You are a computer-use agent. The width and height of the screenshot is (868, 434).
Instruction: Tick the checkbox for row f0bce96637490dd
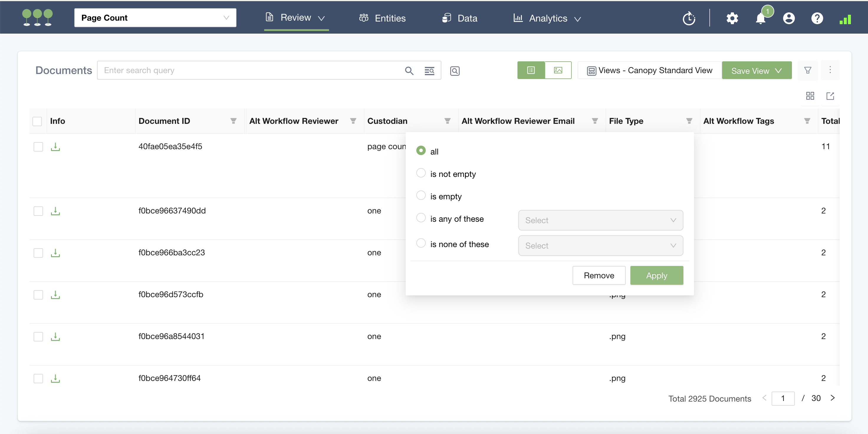[x=38, y=211]
